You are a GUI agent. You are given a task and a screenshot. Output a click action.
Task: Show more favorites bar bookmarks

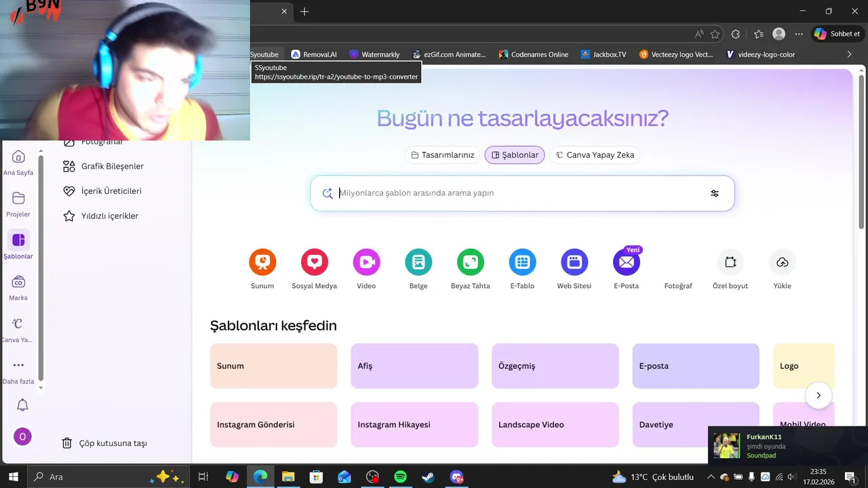pos(849,54)
